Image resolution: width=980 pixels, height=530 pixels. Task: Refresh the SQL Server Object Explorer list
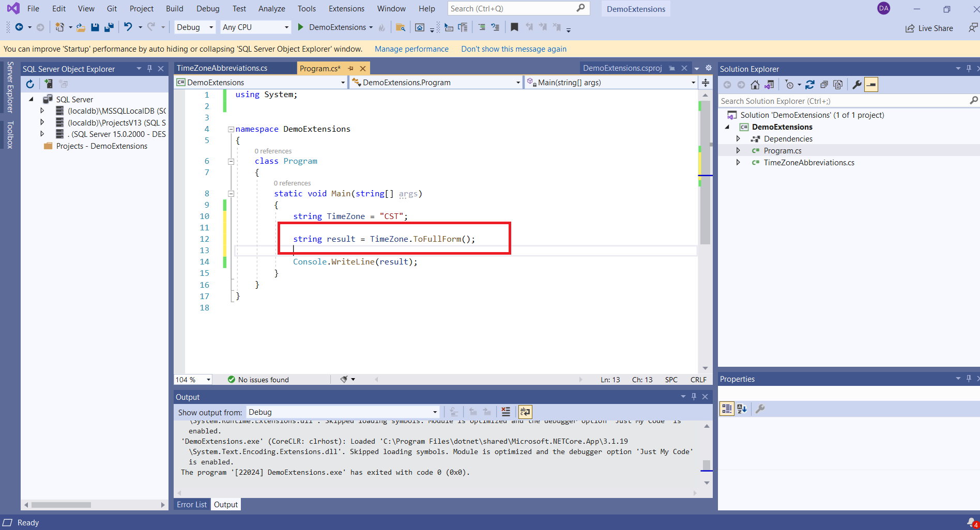29,84
